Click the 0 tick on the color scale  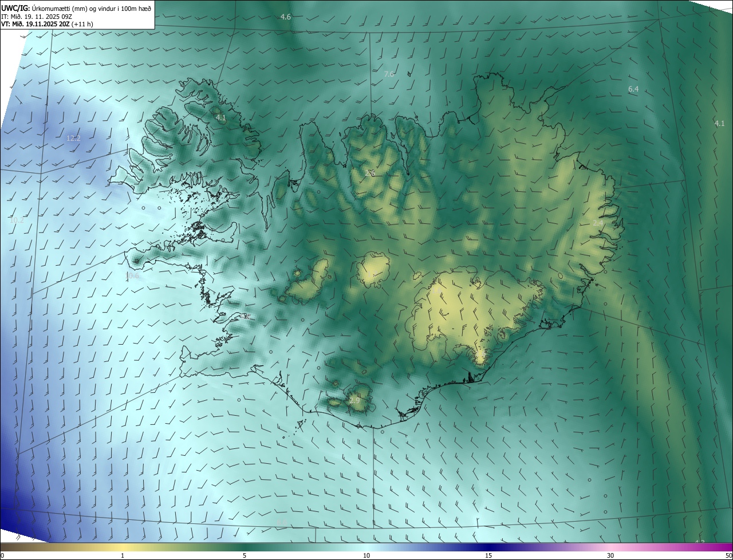tap(2, 555)
